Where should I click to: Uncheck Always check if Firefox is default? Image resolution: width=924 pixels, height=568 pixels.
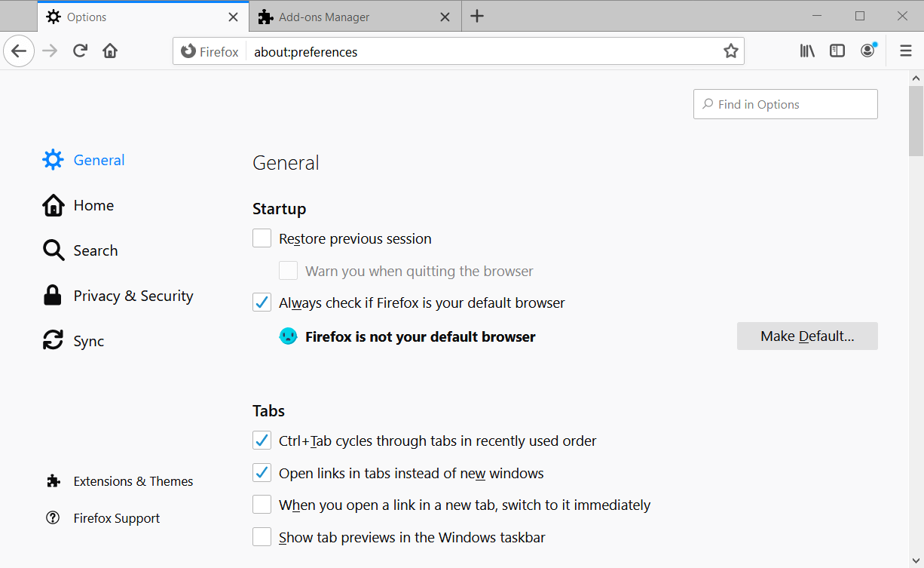[x=262, y=302]
